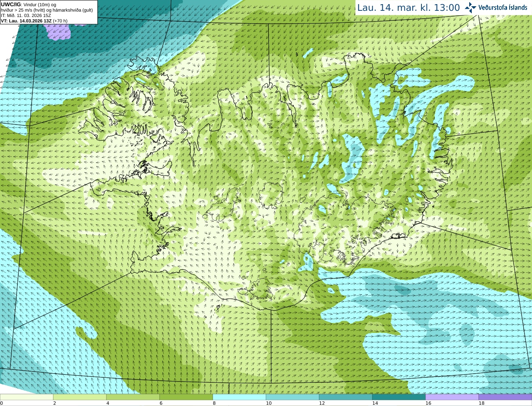Image resolution: width=532 pixels, height=406 pixels.
Task: Click the hviður > 25 m/s legend description line
Action: click(x=47, y=10)
